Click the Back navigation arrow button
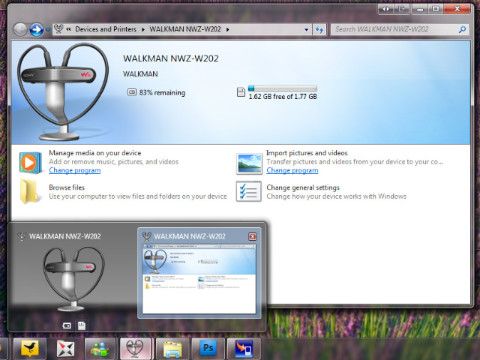The width and height of the screenshot is (480, 360). pyautogui.click(x=20, y=30)
